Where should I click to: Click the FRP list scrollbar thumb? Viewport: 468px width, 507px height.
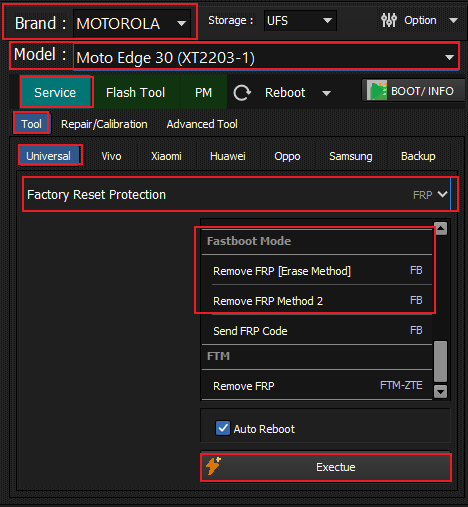tap(441, 361)
